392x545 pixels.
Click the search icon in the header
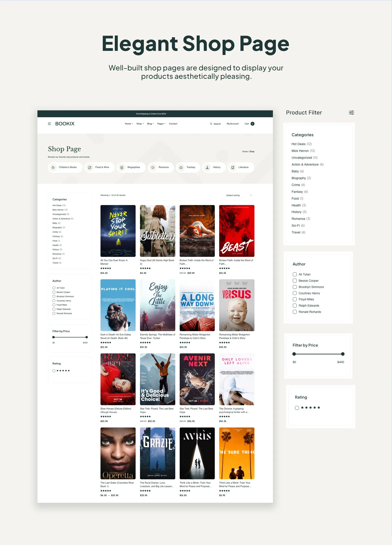211,124
